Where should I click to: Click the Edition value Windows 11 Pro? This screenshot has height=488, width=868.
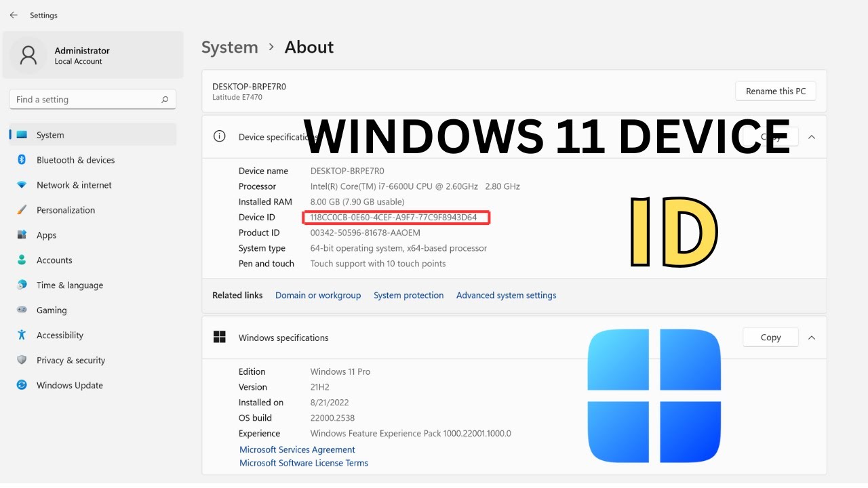pyautogui.click(x=340, y=371)
